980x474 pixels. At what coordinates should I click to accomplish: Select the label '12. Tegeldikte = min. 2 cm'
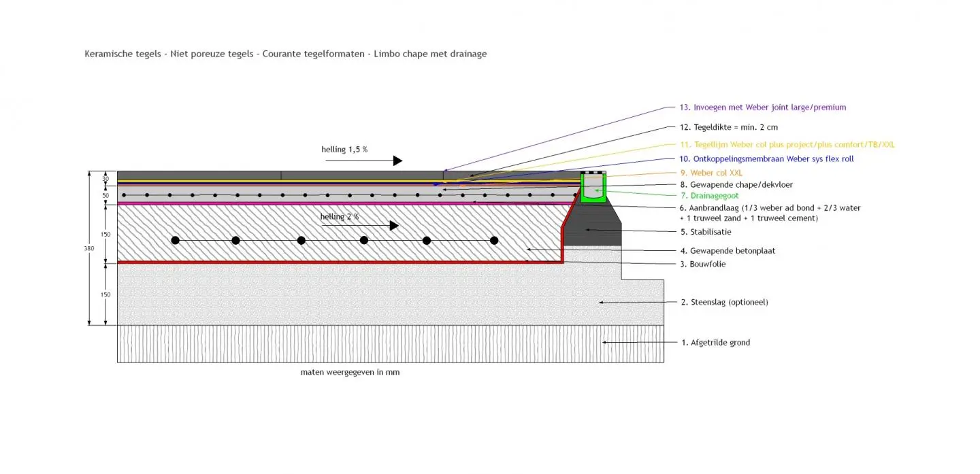(728, 127)
